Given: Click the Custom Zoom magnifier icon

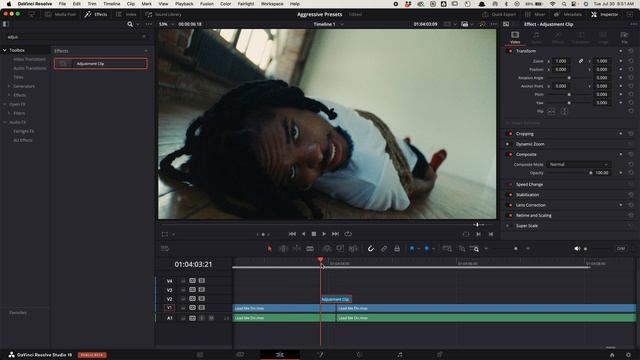Looking at the screenshot, I should [x=474, y=249].
